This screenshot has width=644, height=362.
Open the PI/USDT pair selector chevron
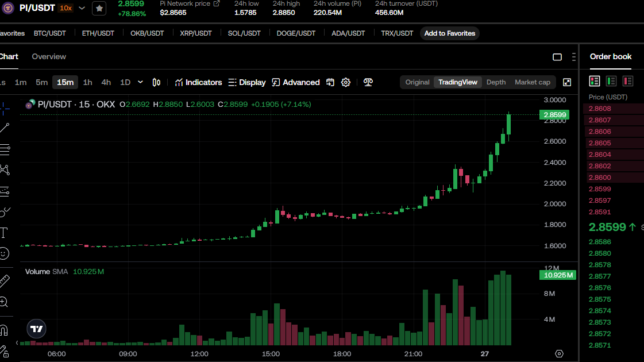82,8
